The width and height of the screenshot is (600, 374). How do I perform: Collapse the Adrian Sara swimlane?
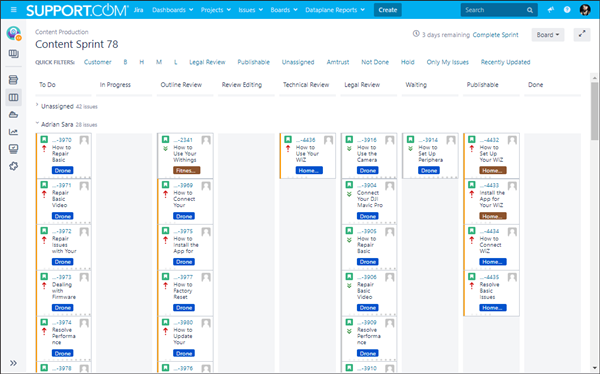point(37,124)
